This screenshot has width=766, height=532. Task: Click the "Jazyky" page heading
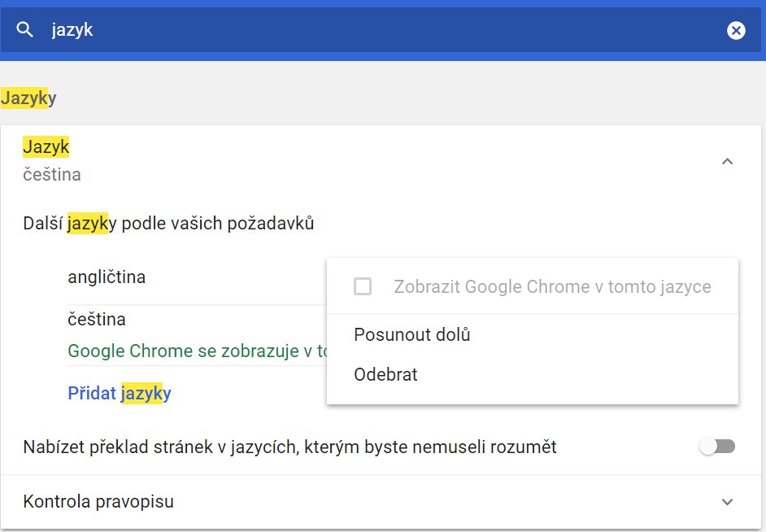pyautogui.click(x=28, y=98)
